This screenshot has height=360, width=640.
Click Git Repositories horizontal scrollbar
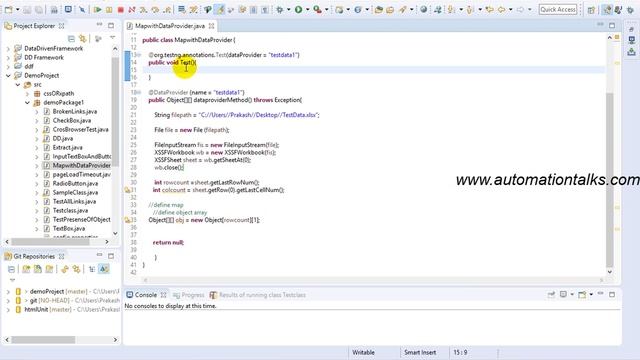pos(43,340)
